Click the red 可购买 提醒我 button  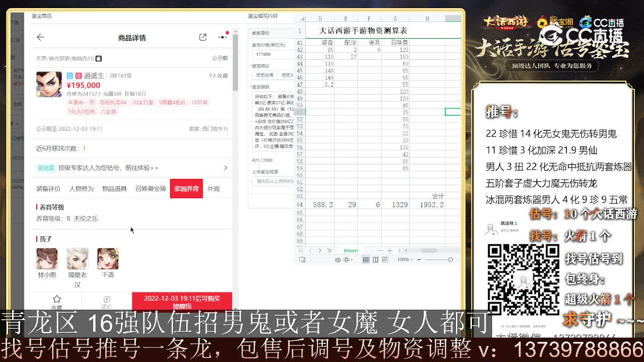coord(182,302)
